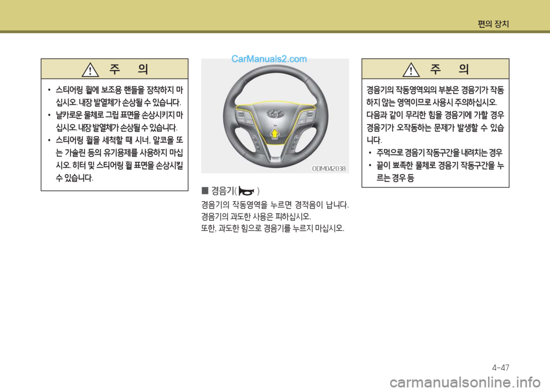The height and width of the screenshot is (392, 550).
Task: Click the right steering wheel button cluster
Action: [x=306, y=117]
